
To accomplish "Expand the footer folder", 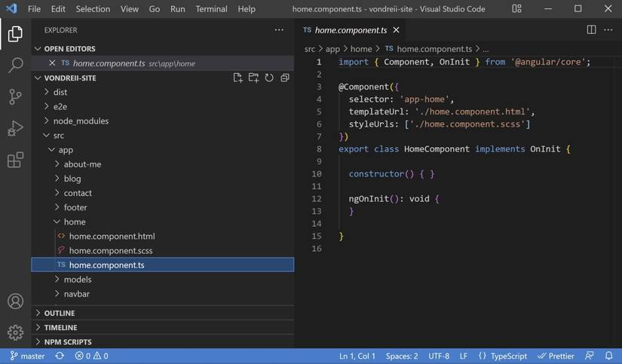I will coord(163,207).
